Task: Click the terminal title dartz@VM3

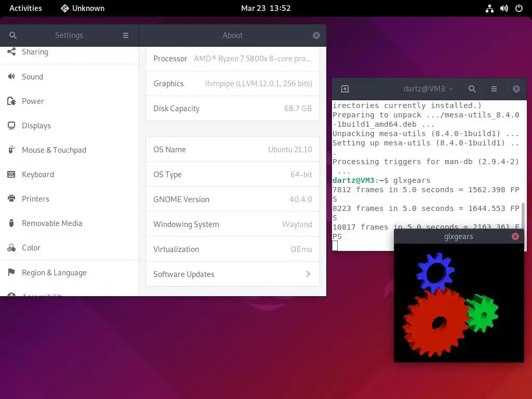Action: (x=428, y=89)
